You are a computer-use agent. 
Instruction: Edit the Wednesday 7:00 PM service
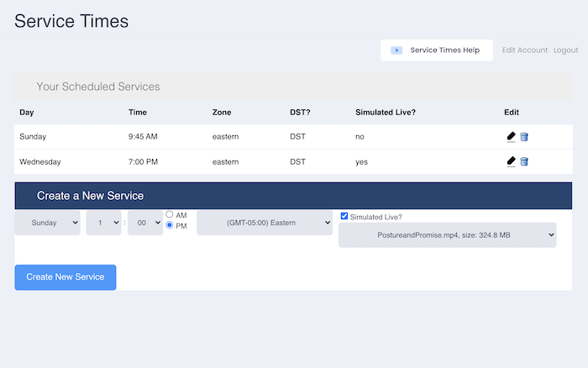pos(511,161)
